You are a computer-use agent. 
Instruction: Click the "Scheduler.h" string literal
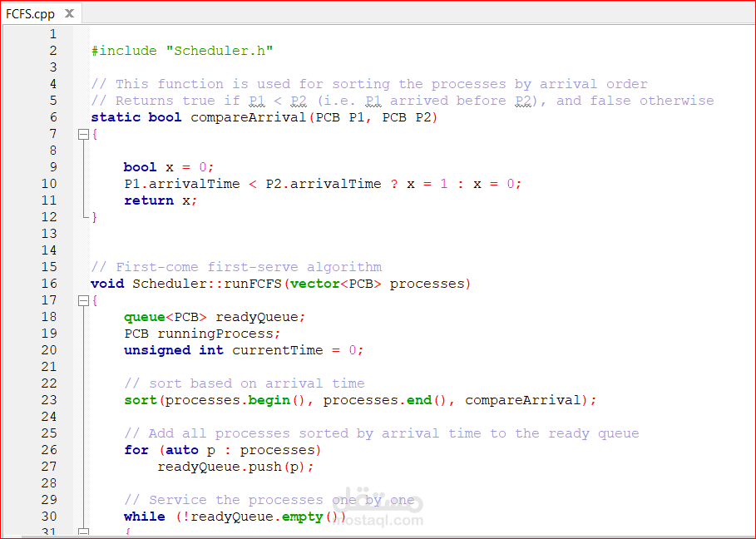[220, 51]
